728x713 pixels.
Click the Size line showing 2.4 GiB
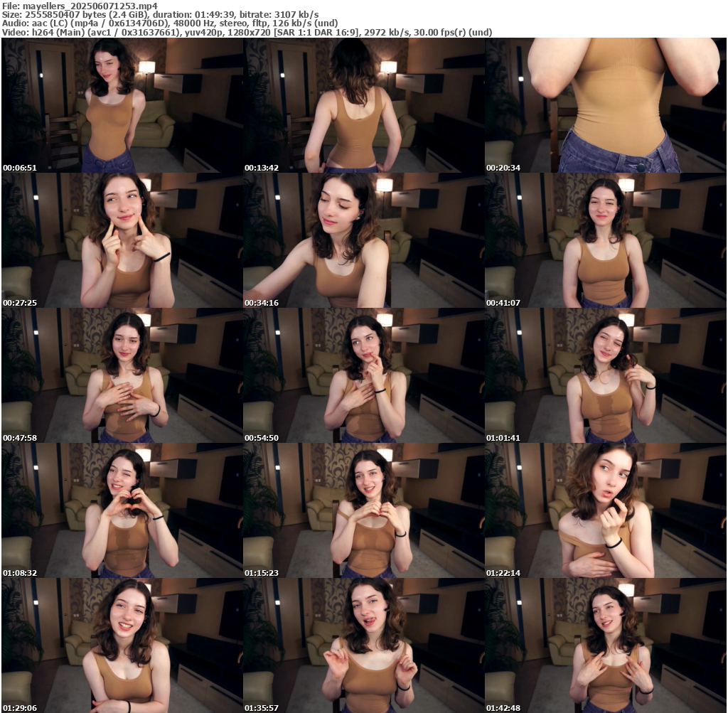point(160,15)
